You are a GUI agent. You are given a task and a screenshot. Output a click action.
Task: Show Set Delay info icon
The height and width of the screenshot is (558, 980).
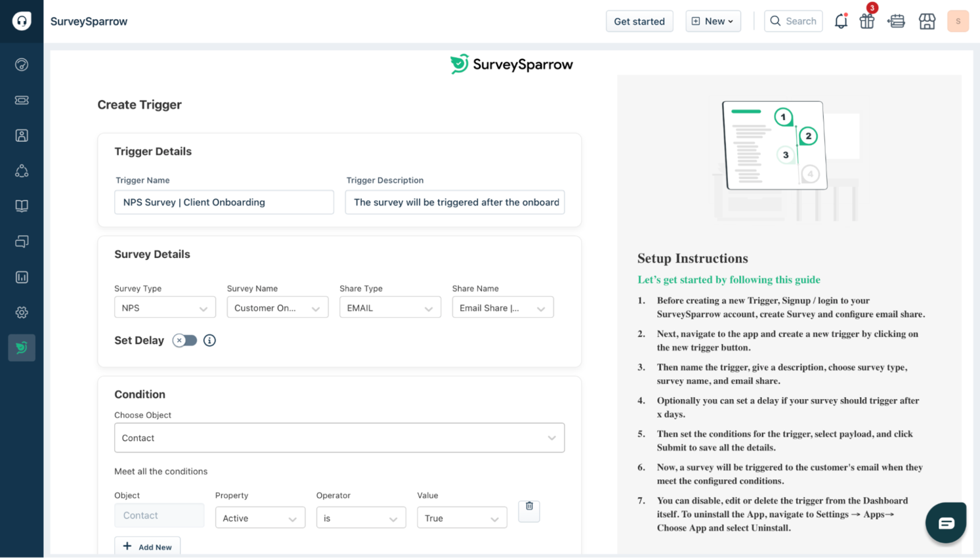coord(209,340)
